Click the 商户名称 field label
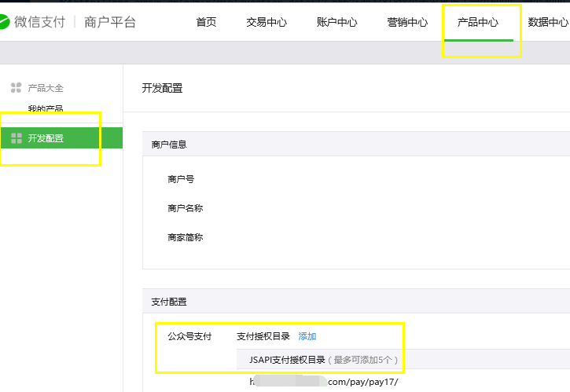The height and width of the screenshot is (392, 570). coord(186,208)
